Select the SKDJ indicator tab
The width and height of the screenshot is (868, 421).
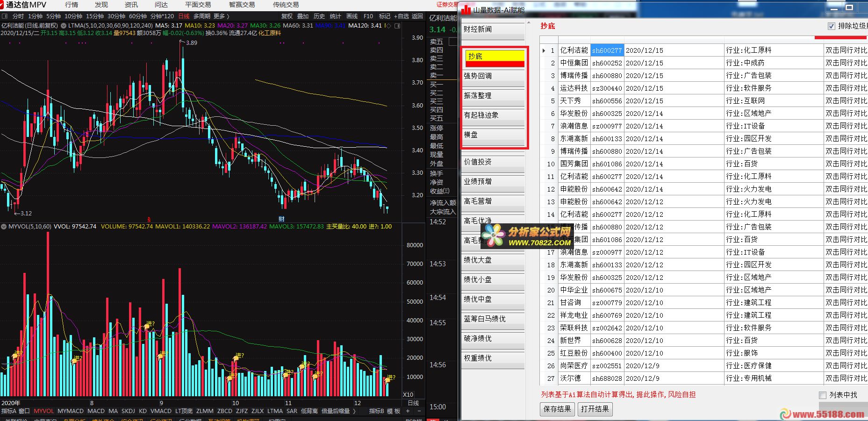pos(128,411)
